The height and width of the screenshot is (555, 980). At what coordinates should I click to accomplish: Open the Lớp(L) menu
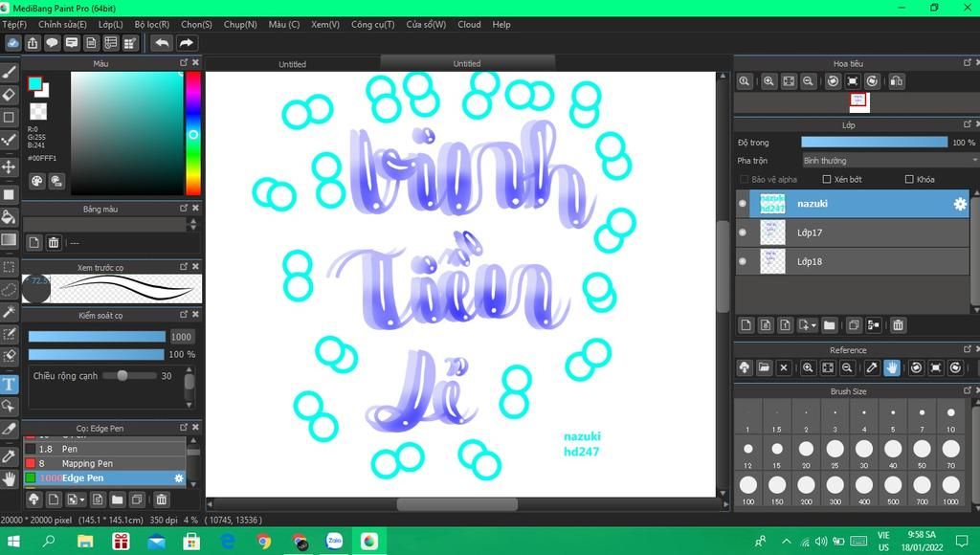tap(111, 24)
